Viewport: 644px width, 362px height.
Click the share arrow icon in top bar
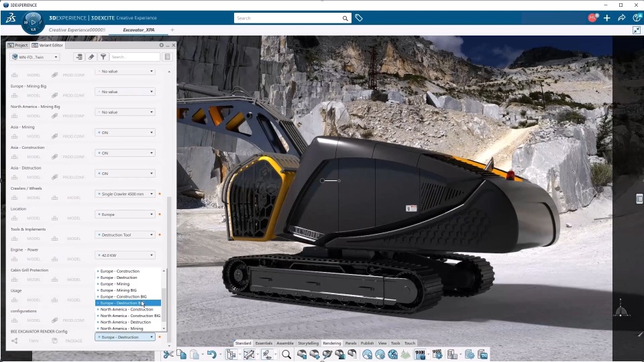(x=621, y=18)
